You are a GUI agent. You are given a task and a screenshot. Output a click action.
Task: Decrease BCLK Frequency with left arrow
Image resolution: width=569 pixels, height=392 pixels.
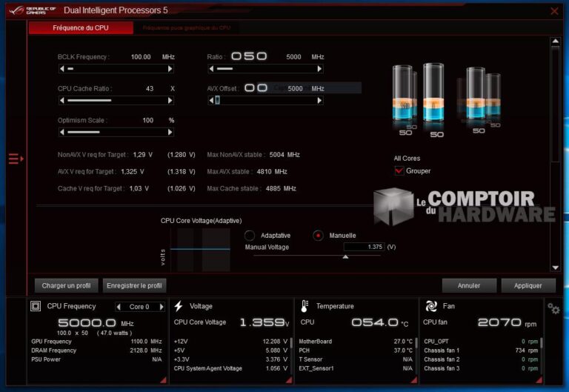(61, 69)
